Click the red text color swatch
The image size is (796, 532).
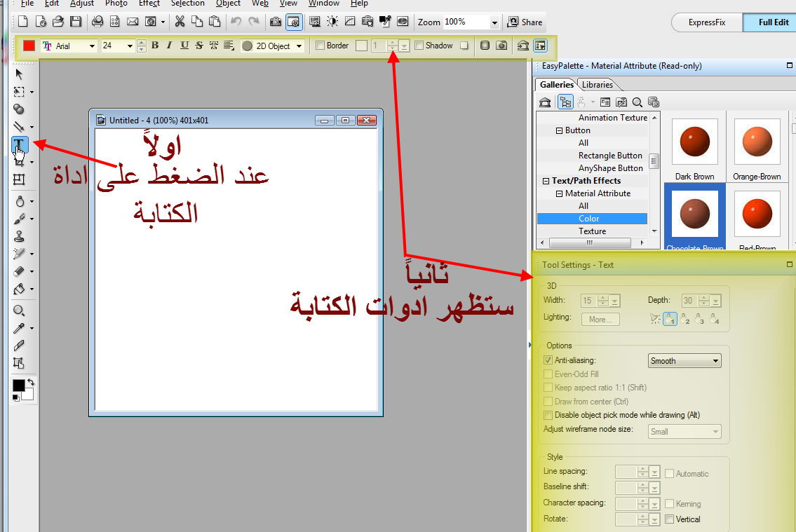(x=29, y=46)
